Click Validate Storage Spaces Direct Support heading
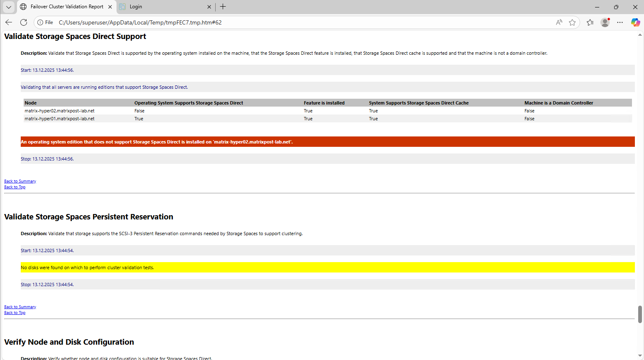The width and height of the screenshot is (644, 360). click(75, 36)
